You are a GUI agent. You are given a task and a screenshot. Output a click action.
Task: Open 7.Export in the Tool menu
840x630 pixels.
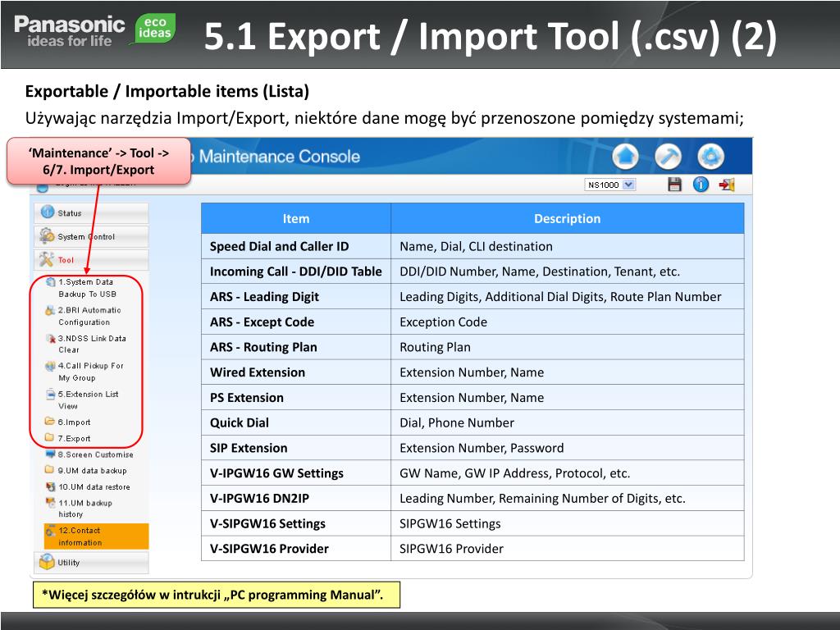[74, 439]
